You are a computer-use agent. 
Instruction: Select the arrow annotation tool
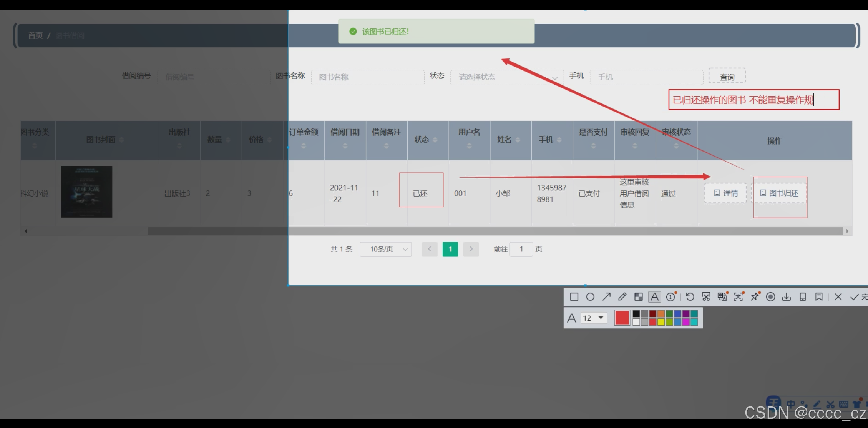pyautogui.click(x=606, y=297)
